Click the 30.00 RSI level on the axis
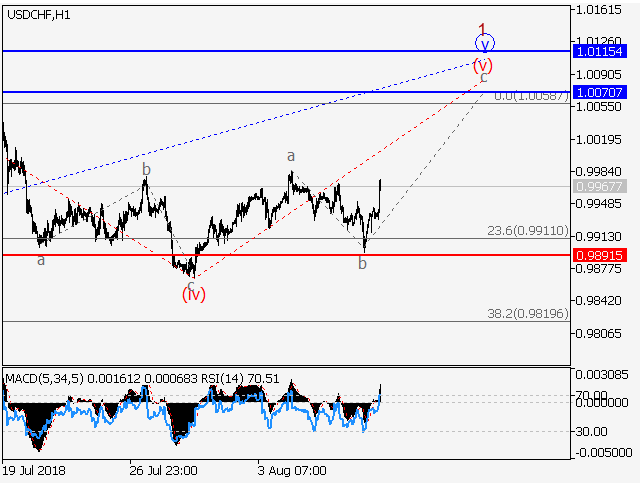 coord(592,431)
